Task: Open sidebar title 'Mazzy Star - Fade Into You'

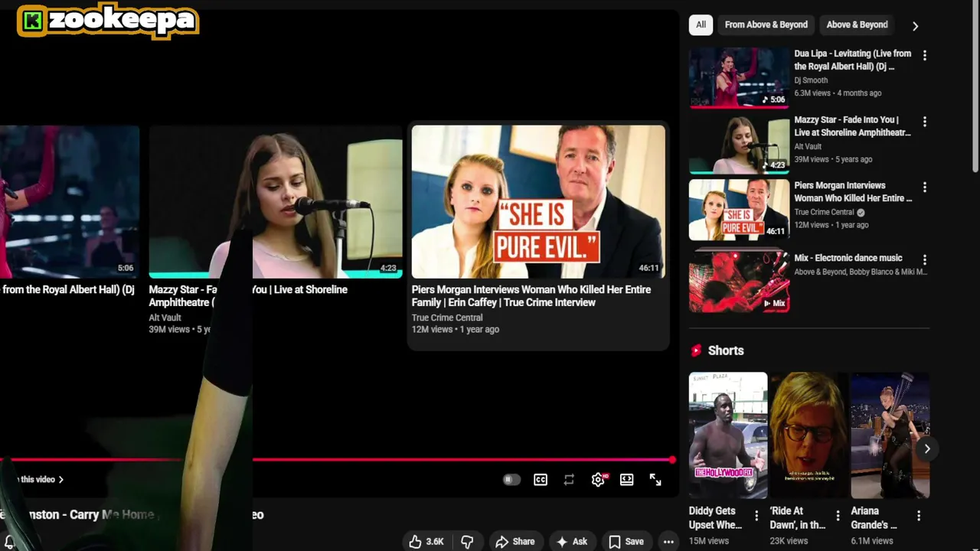Action: pos(852,126)
